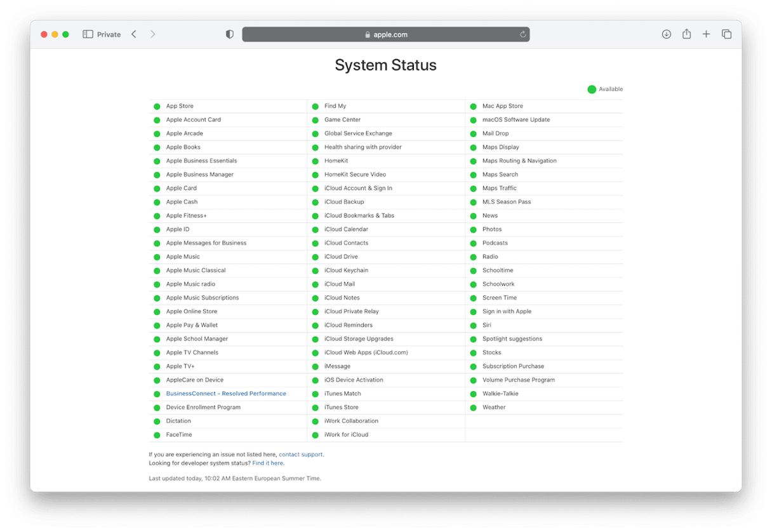Click the green dot beside Weather service
Viewport: 772px width, 532px height.
point(474,407)
